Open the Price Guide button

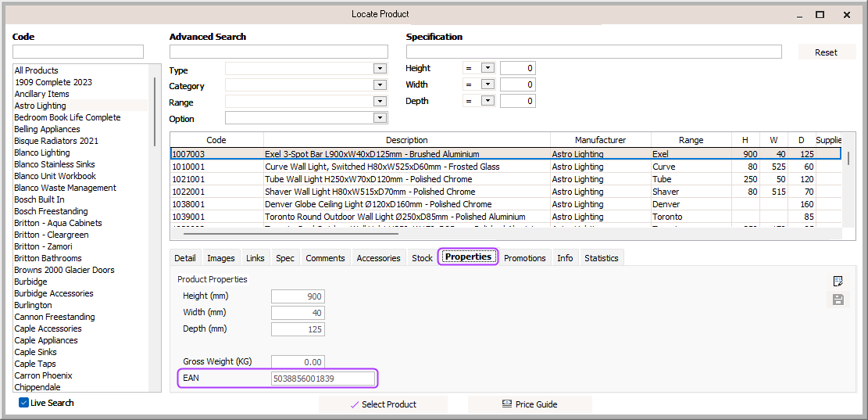coord(530,404)
